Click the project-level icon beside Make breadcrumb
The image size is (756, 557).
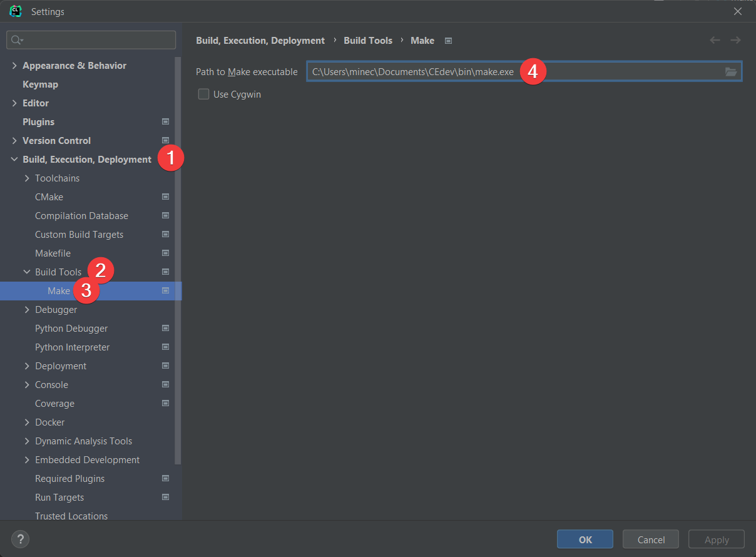coord(448,41)
